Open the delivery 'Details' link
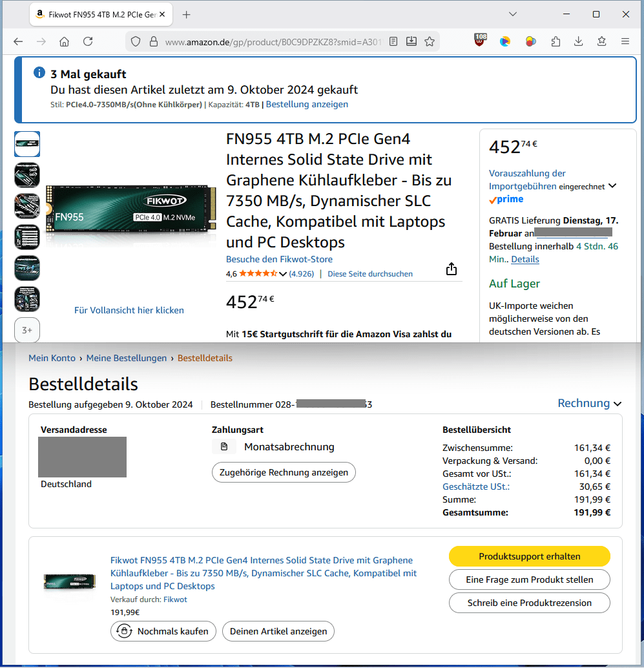 pos(525,259)
